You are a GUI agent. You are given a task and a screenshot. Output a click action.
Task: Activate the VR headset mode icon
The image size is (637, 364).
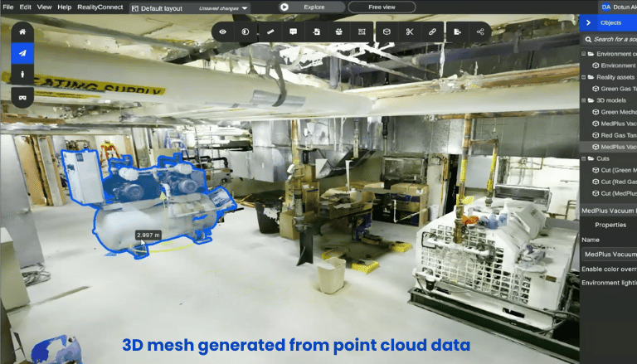pos(22,97)
